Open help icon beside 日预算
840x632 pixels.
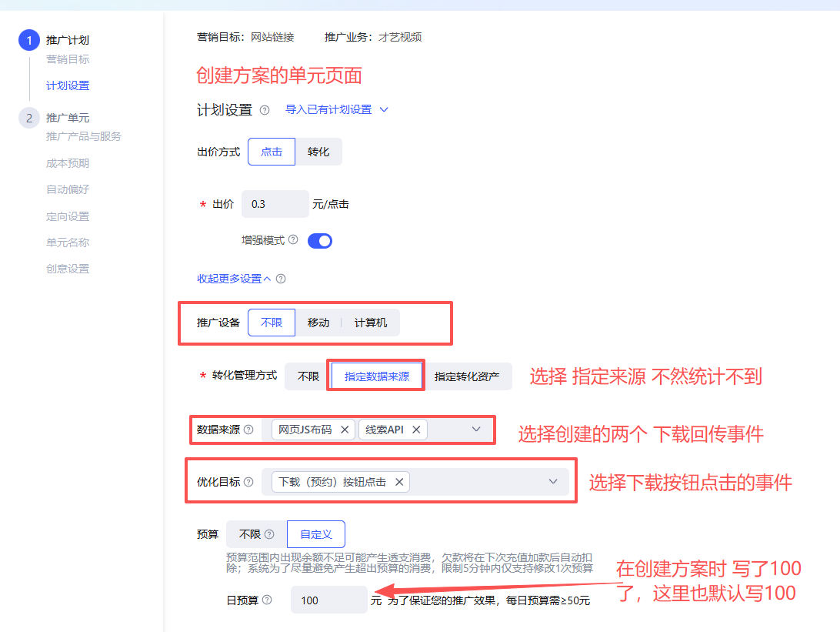tap(267, 600)
